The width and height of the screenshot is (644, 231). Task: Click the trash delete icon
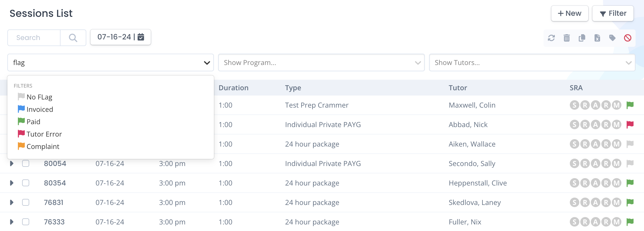pyautogui.click(x=567, y=38)
